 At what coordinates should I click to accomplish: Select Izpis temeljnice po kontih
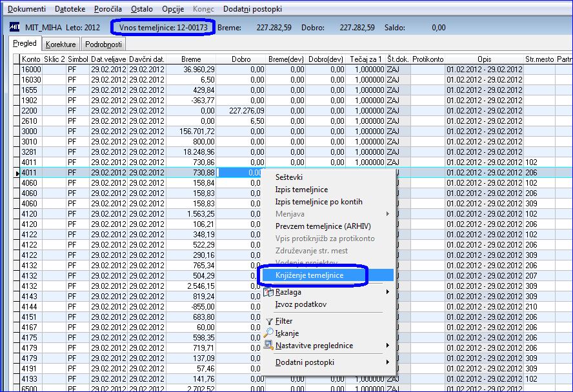pos(319,201)
